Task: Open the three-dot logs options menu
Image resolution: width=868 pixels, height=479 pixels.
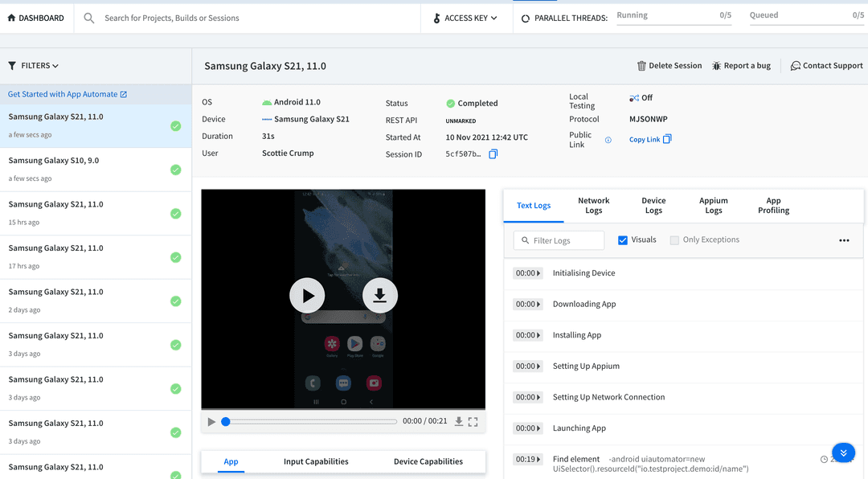Action: click(844, 240)
